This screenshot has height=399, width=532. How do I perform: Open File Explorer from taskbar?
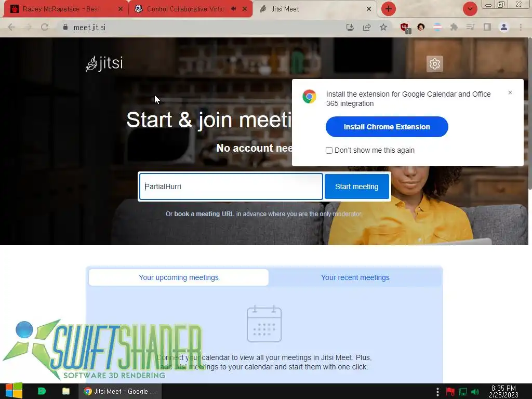click(66, 391)
